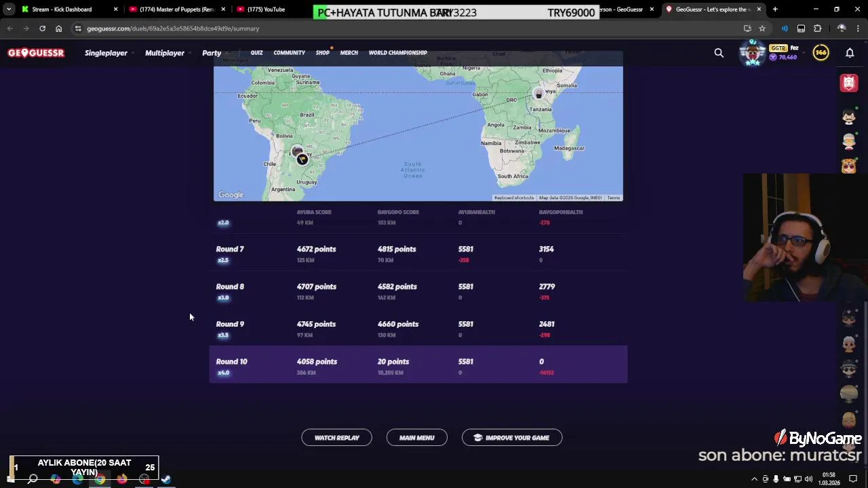
Task: Switch to Master of Puppets YouTube tab
Action: coord(178,9)
